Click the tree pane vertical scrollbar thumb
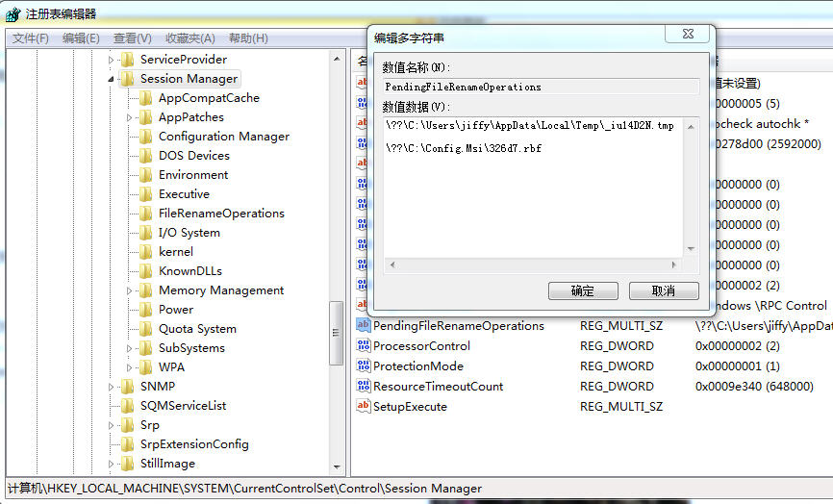Image resolution: width=833 pixels, height=504 pixels. tap(336, 333)
